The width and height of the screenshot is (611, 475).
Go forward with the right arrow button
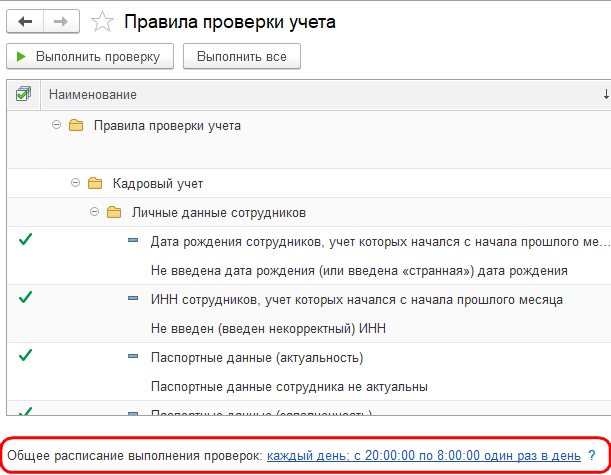click(61, 21)
